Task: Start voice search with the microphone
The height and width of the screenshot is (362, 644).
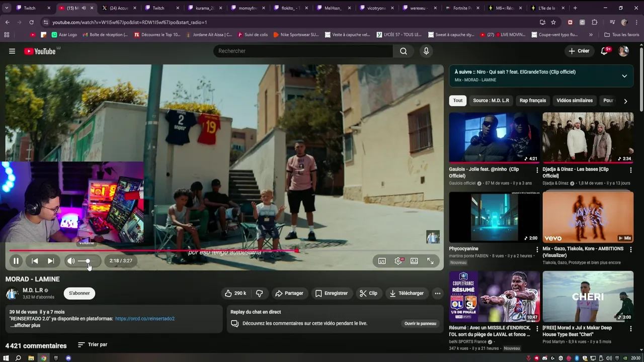Action: click(426, 51)
